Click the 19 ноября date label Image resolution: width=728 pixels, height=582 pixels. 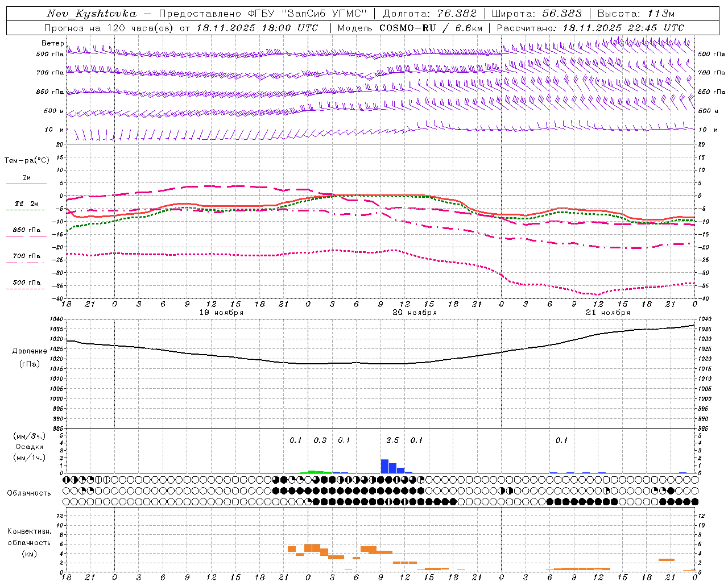pos(221,313)
